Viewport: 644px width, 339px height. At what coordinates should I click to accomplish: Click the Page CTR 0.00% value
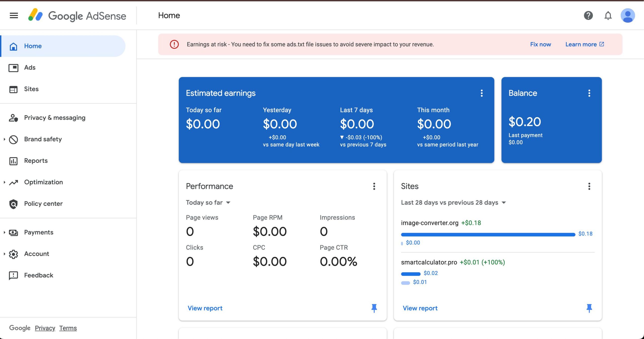pos(338,262)
